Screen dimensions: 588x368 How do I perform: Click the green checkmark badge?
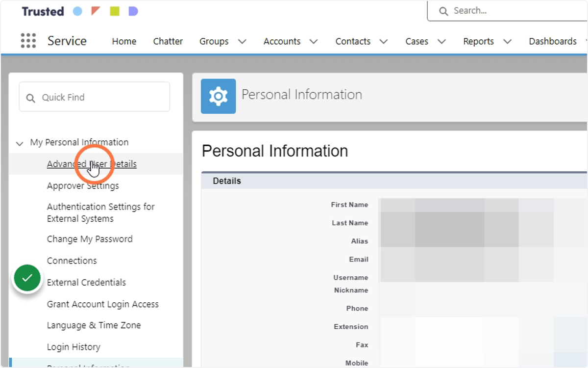coord(27,278)
